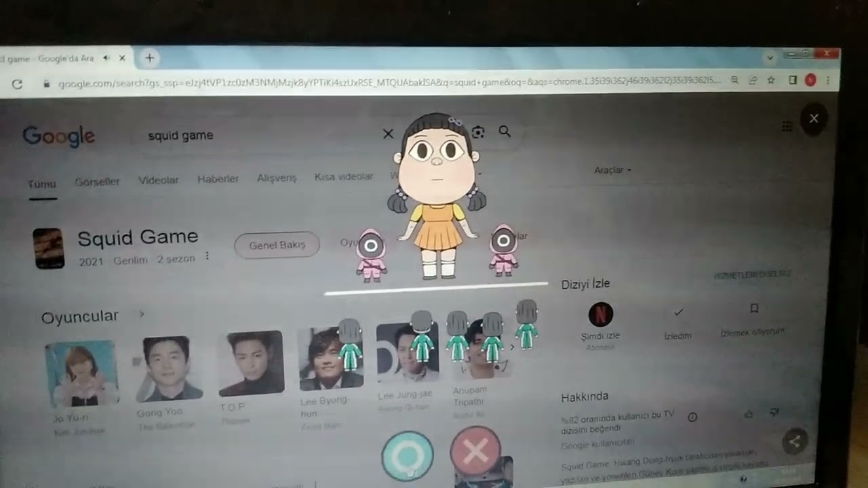
Task: Click the giant doll character
Action: coord(437,197)
